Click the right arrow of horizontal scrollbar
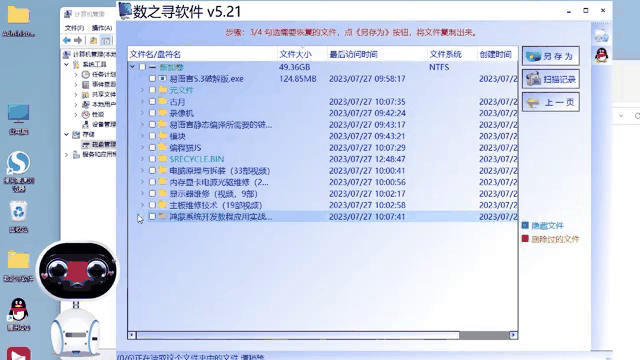 click(x=513, y=336)
